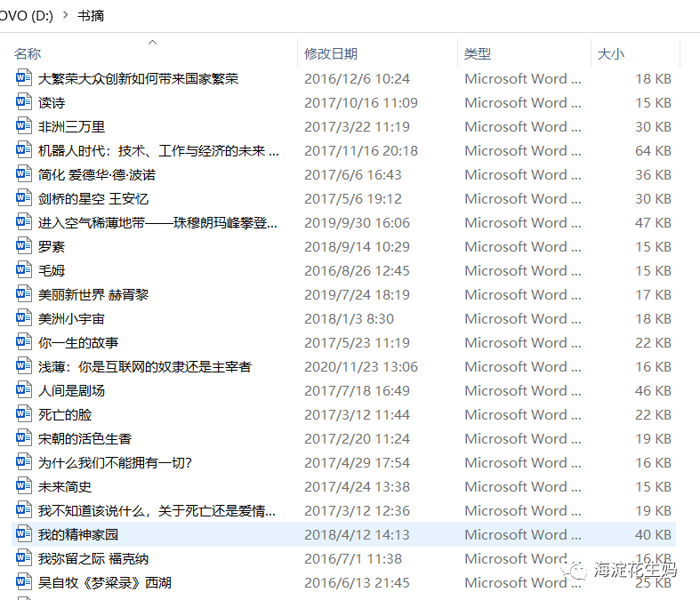
Task: Click the 64 KB size cell
Action: (653, 151)
